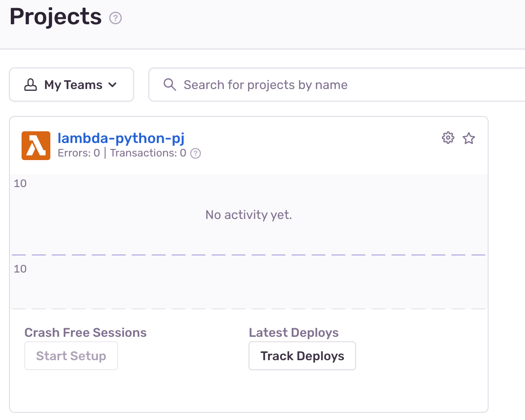Viewport: 525px width, 420px height.
Task: Click the Errors: 0 count
Action: pos(79,153)
